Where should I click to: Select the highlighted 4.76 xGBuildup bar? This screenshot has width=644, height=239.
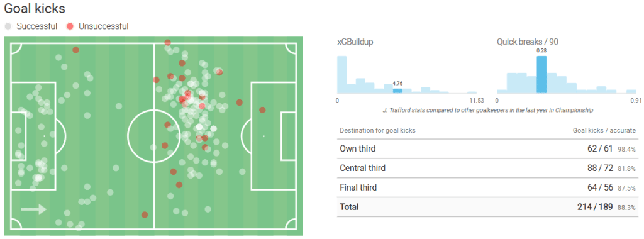coord(397,91)
